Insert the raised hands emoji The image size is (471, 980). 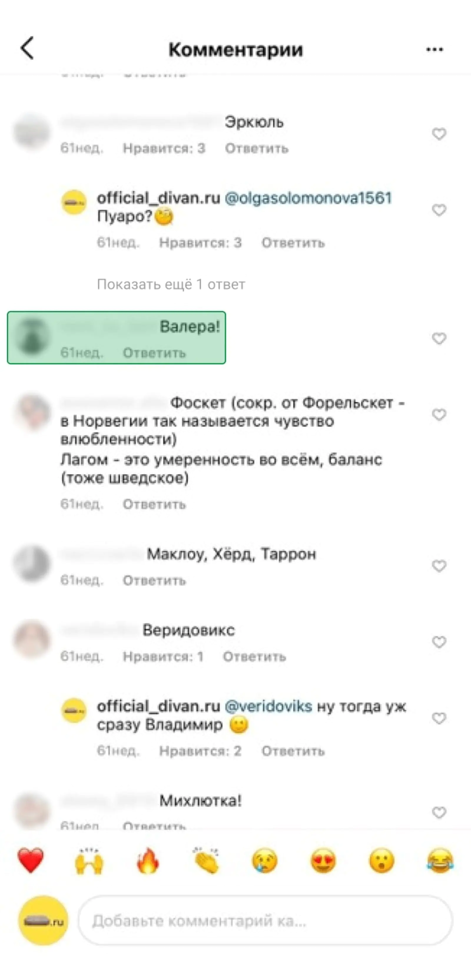point(89,860)
